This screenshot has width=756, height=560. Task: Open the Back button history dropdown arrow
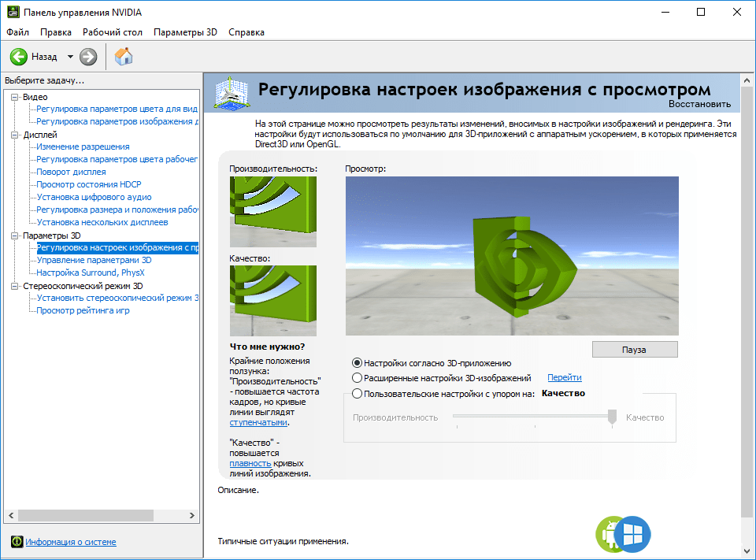70,57
